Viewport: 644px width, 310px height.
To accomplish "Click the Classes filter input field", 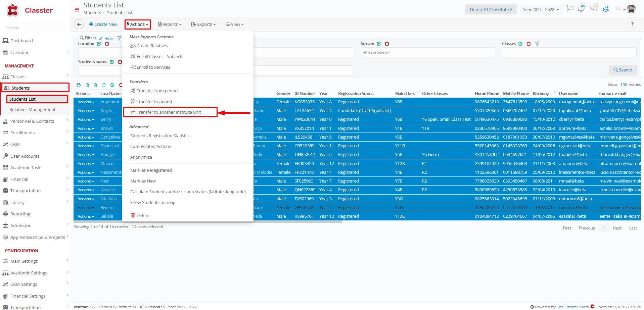I will tap(569, 52).
